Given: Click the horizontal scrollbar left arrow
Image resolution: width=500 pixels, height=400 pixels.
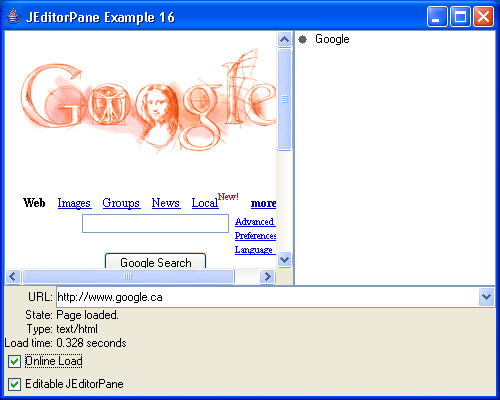Looking at the screenshot, I should (x=13, y=276).
